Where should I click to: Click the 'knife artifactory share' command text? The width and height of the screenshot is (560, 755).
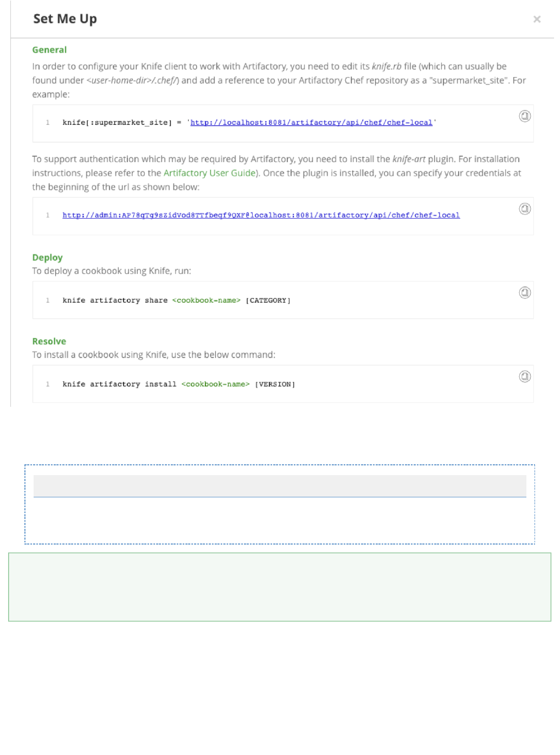click(x=115, y=300)
